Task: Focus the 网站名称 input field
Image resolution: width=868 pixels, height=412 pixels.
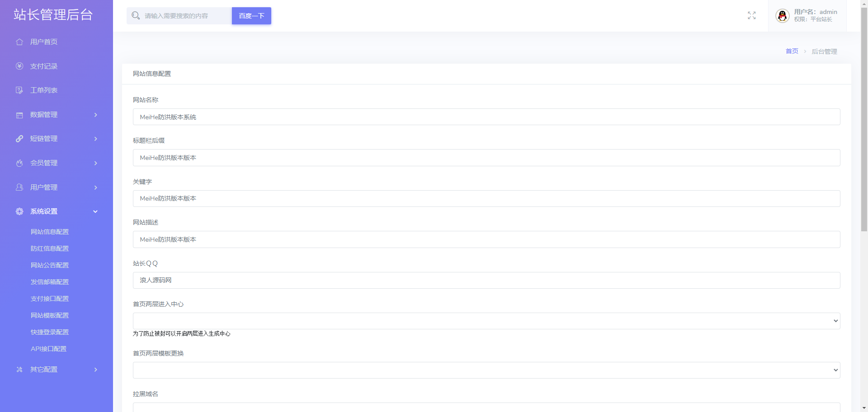Action: point(486,117)
